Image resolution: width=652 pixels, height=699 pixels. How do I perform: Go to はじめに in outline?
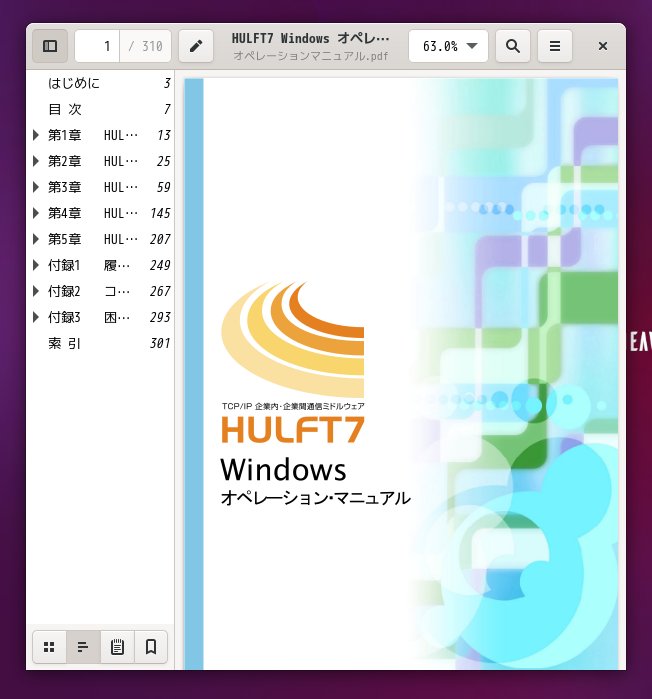pos(74,83)
